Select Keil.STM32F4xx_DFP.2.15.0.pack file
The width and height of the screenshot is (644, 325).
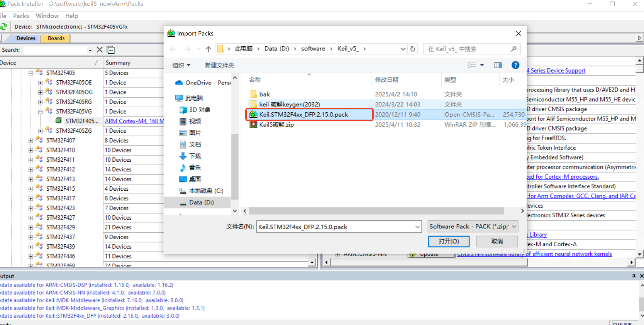pos(299,115)
